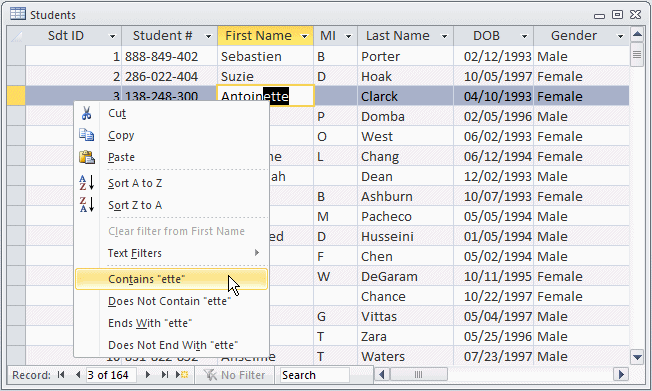Open DOB column dropdown arrow
This screenshot has height=391, width=652.
[x=524, y=37]
